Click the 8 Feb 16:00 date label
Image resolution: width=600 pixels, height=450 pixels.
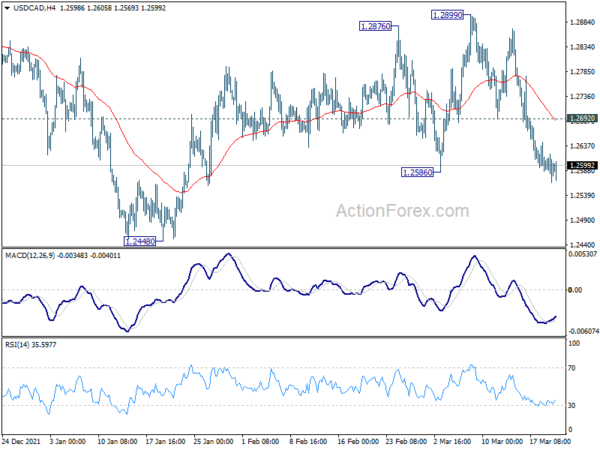pos(308,441)
